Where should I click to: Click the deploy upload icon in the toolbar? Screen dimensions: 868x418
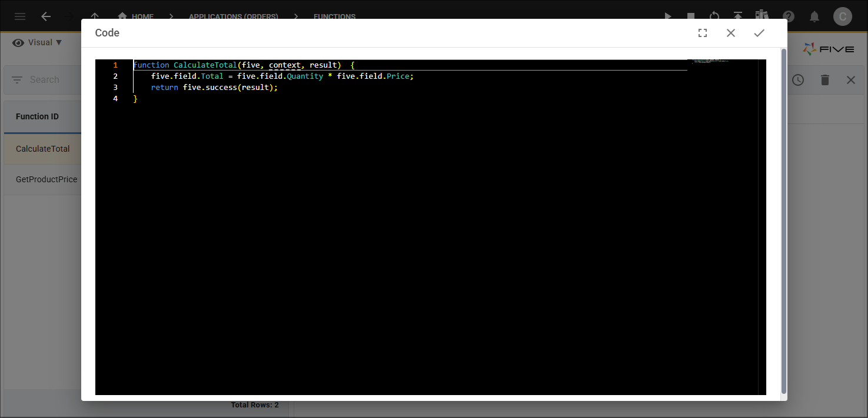click(738, 16)
